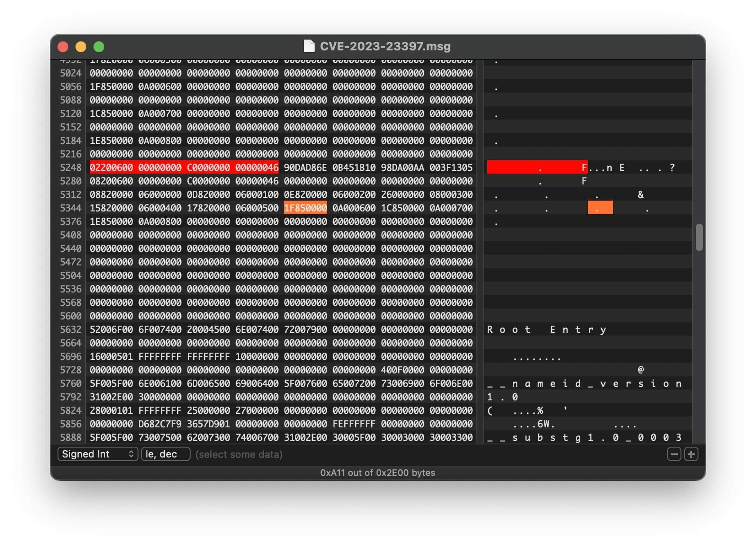Screen dimensions: 756x547
Task: Click the '__nameid_version' ASCII text
Action: click(x=585, y=384)
